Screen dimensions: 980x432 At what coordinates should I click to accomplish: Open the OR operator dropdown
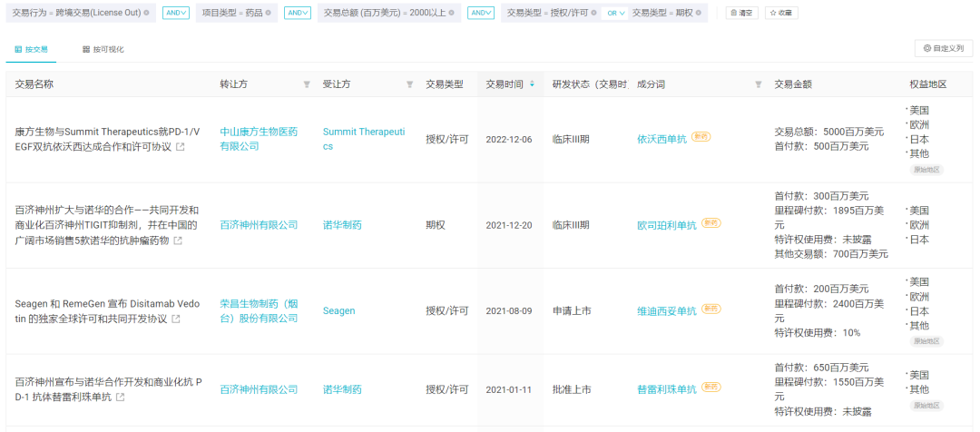614,13
